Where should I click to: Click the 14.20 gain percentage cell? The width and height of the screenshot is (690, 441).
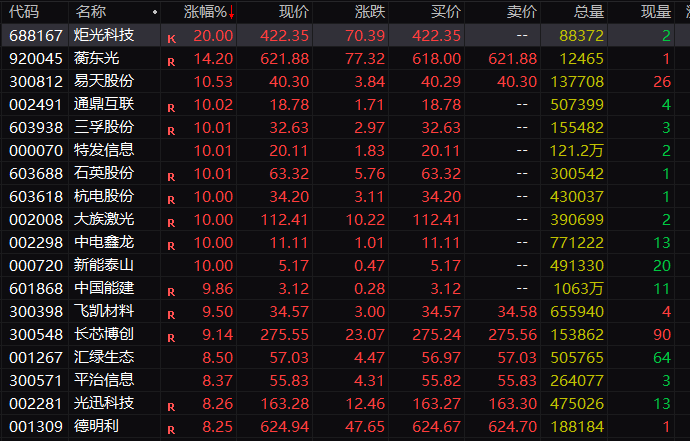click(x=213, y=59)
